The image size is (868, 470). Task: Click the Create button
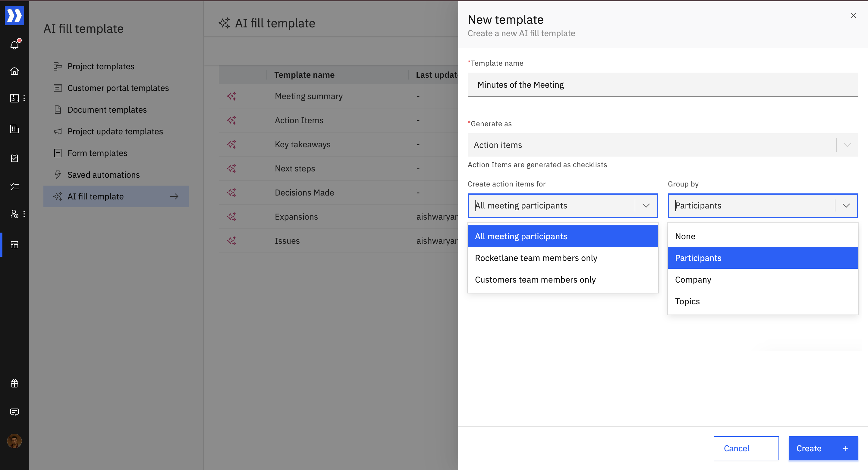(822, 448)
